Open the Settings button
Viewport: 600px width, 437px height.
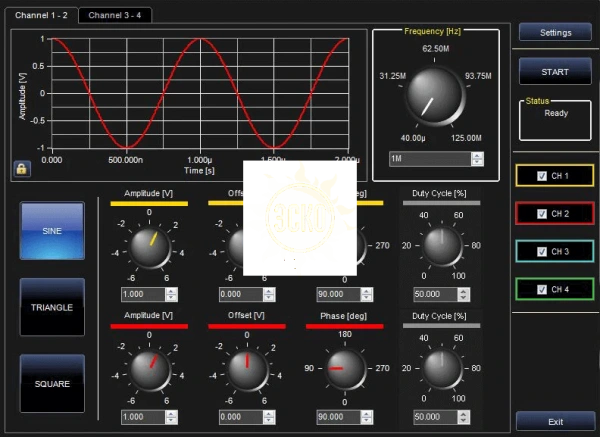click(555, 32)
